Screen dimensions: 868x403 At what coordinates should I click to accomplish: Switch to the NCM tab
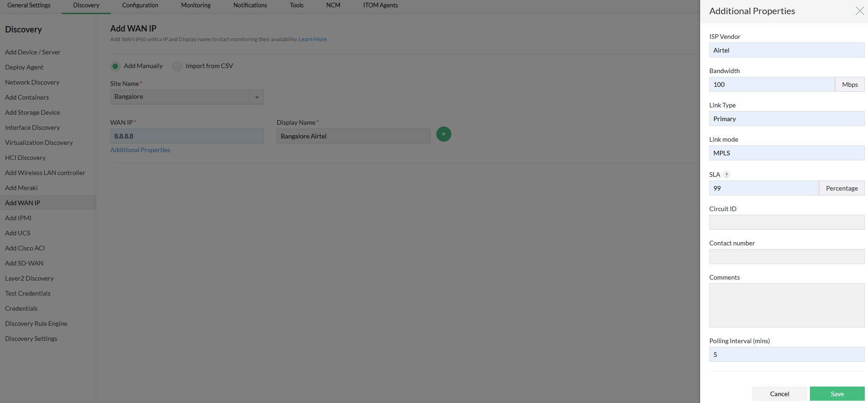point(333,5)
